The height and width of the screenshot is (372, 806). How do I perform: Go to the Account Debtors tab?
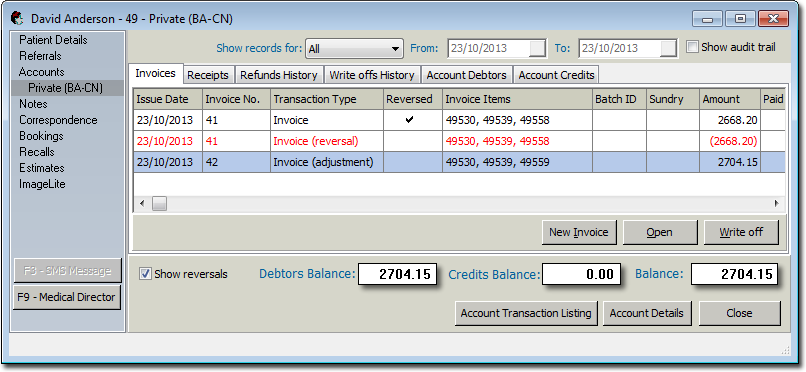click(467, 75)
